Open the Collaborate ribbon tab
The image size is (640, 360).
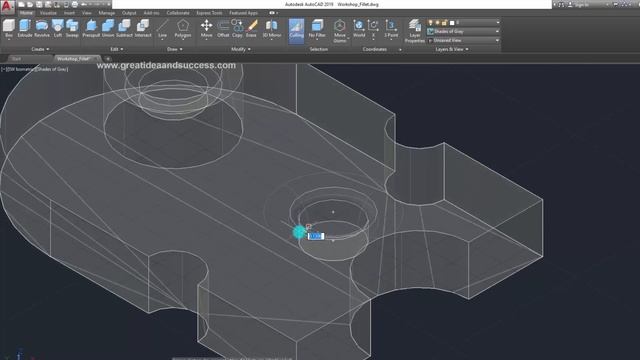coord(178,13)
